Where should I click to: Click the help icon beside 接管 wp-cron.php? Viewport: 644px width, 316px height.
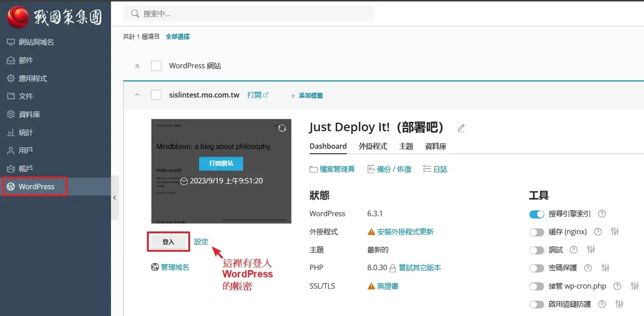[617, 286]
